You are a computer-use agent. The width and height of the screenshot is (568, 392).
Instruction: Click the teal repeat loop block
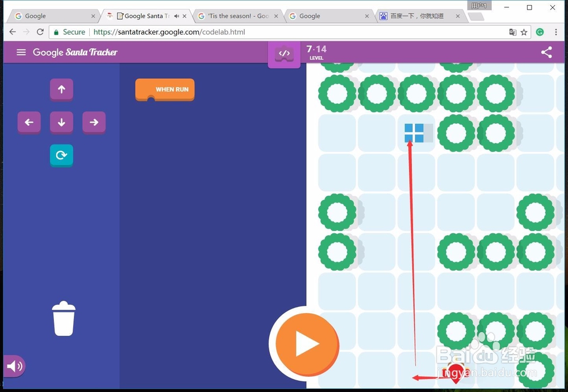61,155
